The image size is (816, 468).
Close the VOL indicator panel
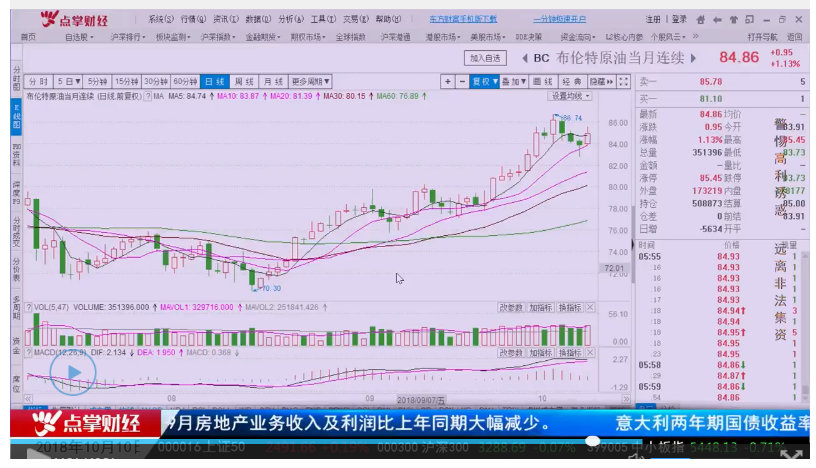[590, 308]
